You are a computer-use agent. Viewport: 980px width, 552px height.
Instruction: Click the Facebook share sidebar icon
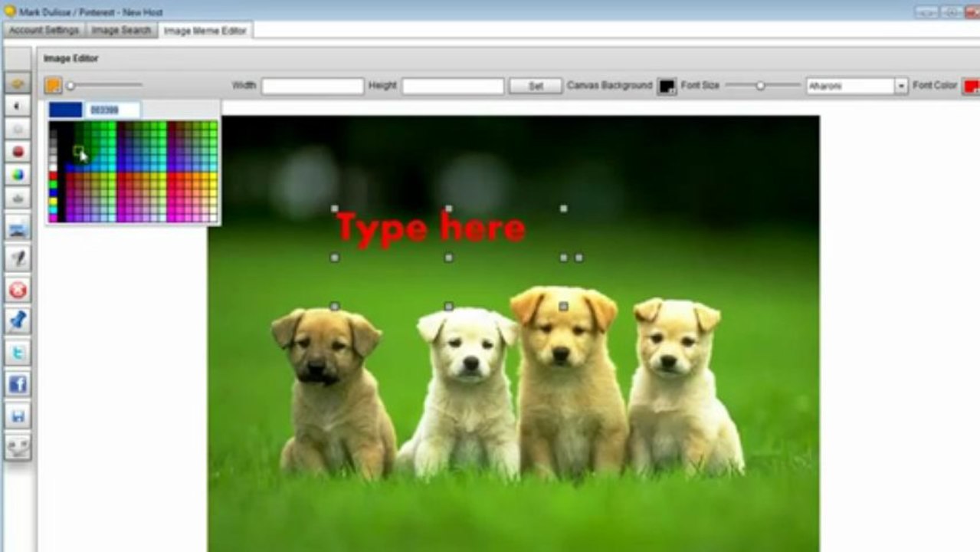pos(18,384)
